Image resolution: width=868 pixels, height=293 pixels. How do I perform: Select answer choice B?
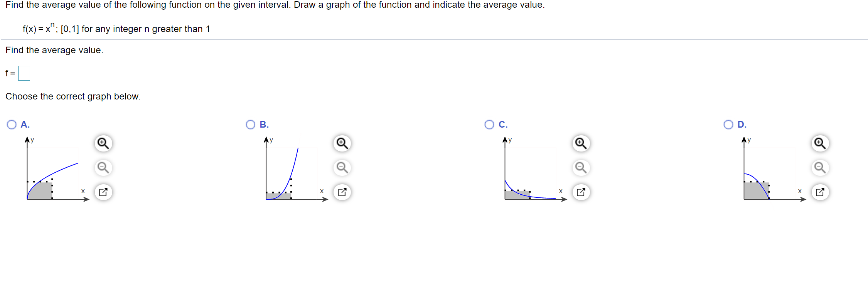click(250, 124)
